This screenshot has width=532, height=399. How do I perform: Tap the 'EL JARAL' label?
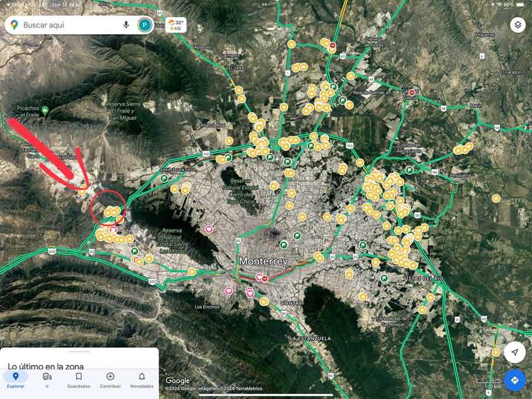pos(237,68)
